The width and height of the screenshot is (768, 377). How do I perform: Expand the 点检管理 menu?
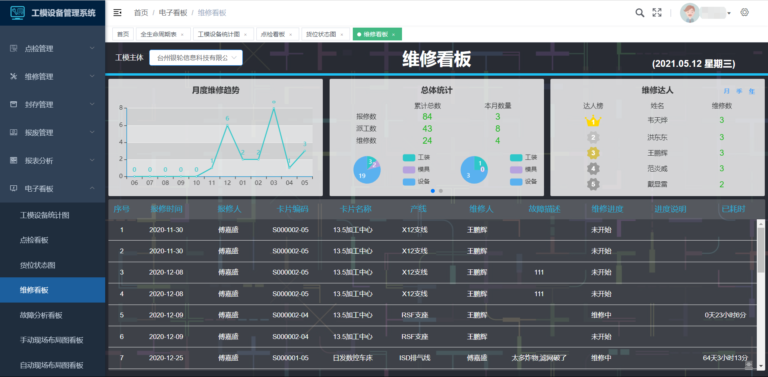[92, 48]
